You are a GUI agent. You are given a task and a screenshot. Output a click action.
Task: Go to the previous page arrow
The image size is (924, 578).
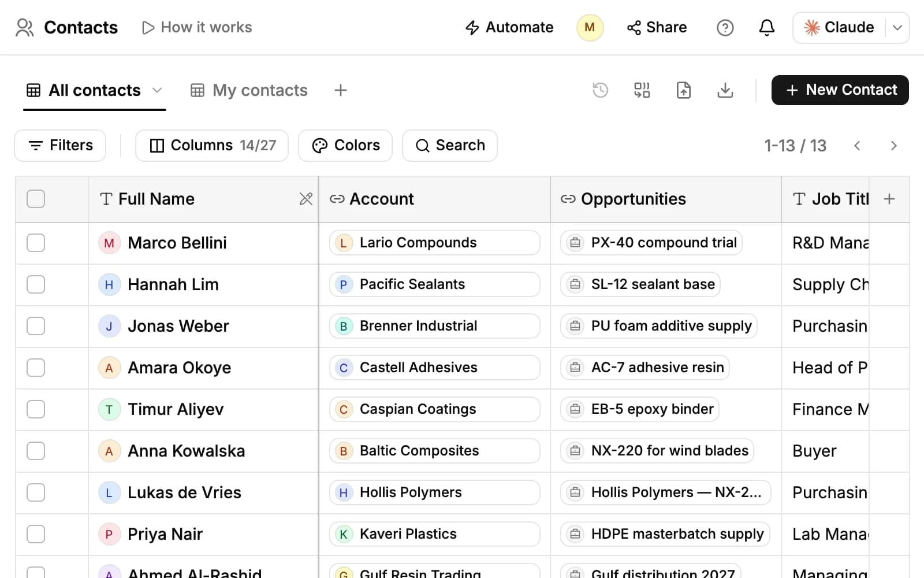pyautogui.click(x=857, y=146)
